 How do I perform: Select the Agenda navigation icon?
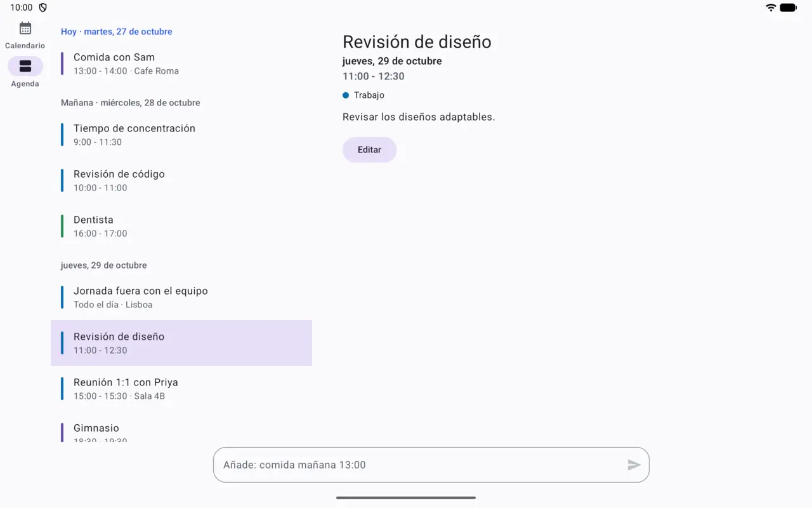coord(25,66)
